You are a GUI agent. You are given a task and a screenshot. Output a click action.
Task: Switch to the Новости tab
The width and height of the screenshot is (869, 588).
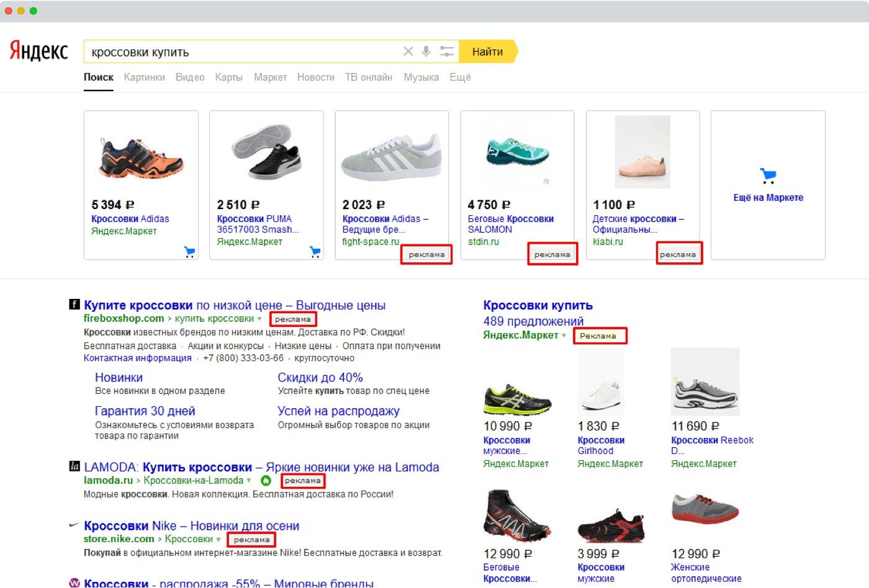[315, 78]
